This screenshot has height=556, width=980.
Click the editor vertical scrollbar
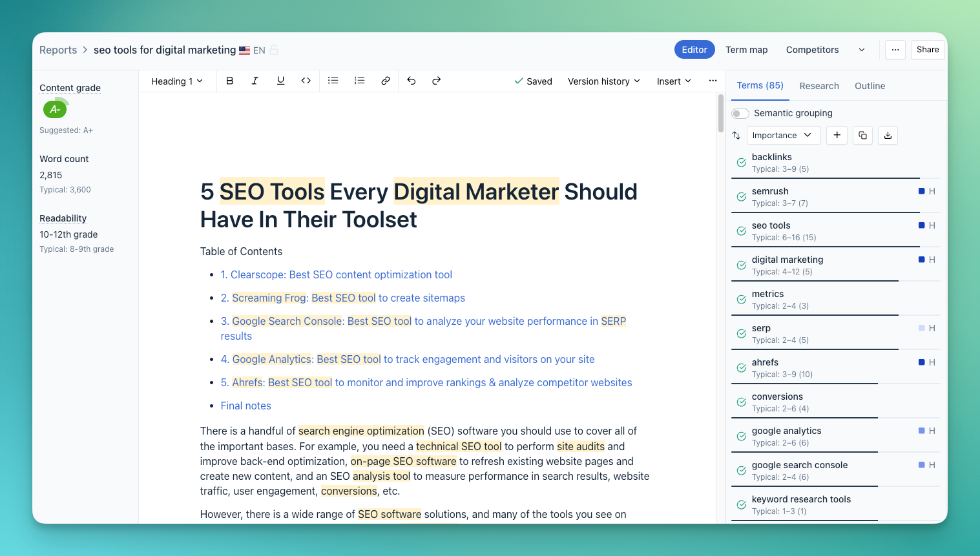pyautogui.click(x=721, y=113)
